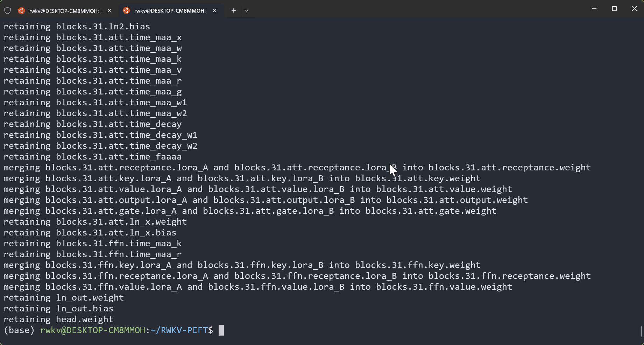Image resolution: width=644 pixels, height=345 pixels.
Task: Click the green rwkv@DESKTOP-CM8MMOH prompt text
Action: (x=93, y=330)
